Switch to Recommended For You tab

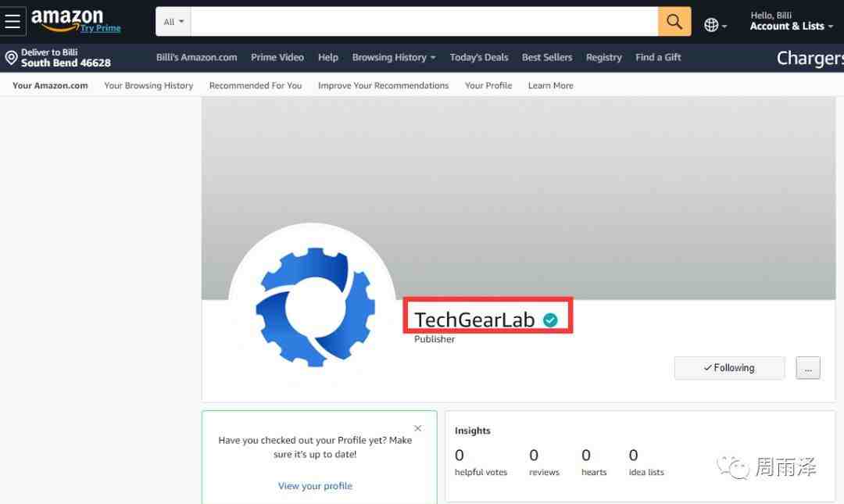click(255, 85)
